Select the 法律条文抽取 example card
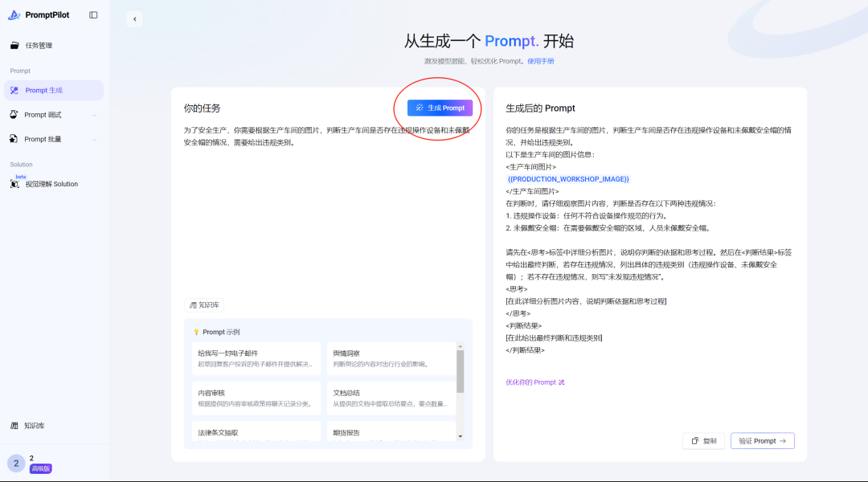Image resolution: width=868 pixels, height=482 pixels. pyautogui.click(x=256, y=431)
